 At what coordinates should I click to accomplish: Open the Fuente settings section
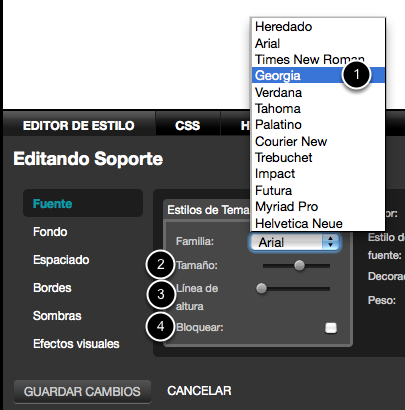(x=83, y=203)
